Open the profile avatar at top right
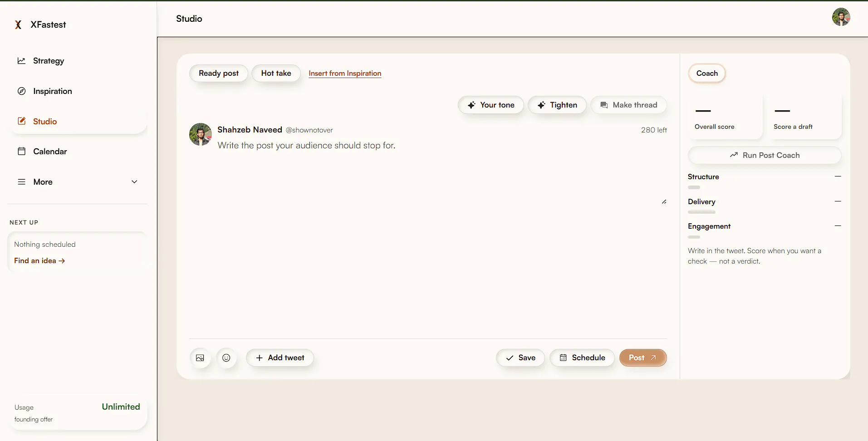 tap(841, 17)
